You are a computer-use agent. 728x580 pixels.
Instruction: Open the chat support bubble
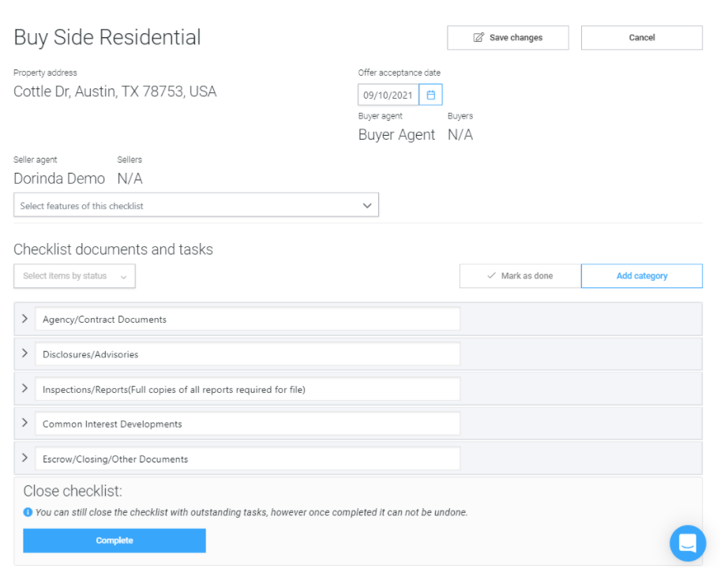[x=687, y=543]
